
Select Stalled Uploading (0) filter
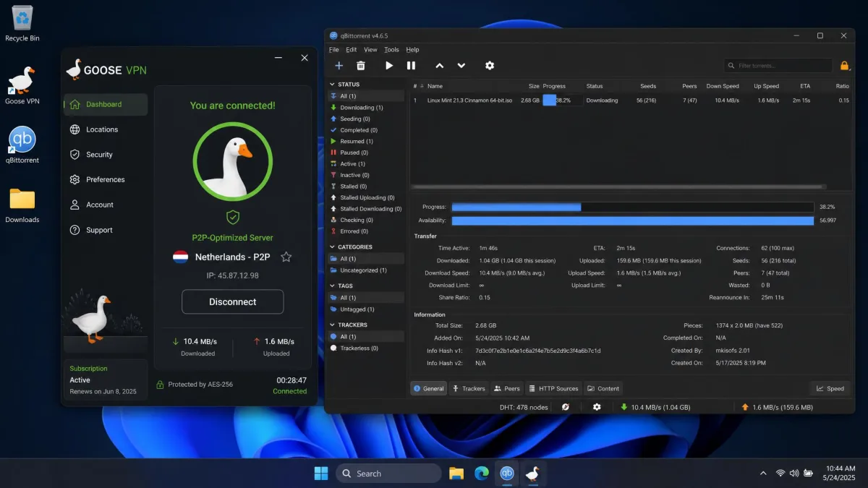pos(366,197)
